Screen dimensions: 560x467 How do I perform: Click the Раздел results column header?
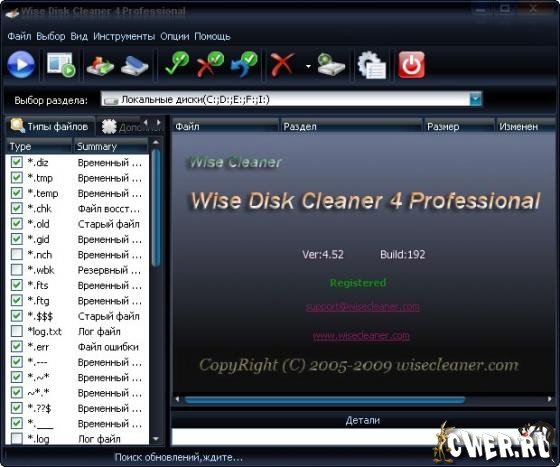pyautogui.click(x=351, y=126)
